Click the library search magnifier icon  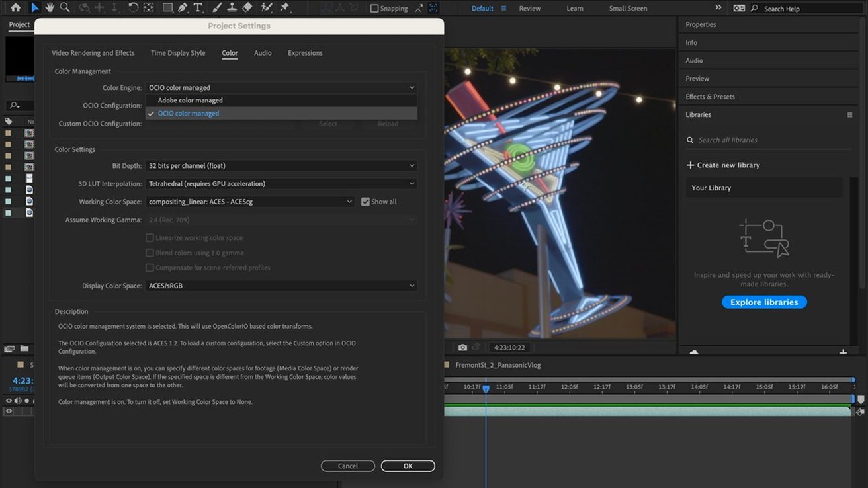[691, 140]
